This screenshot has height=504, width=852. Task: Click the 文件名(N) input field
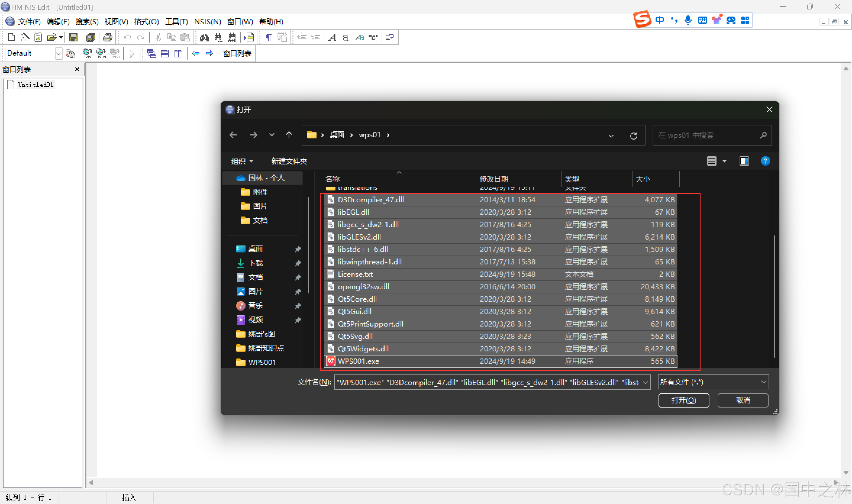tap(488, 382)
